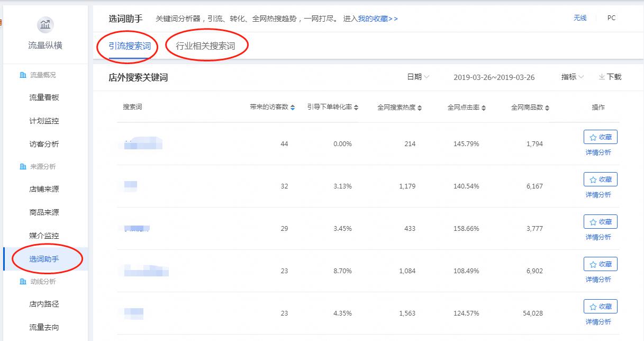Screen dimensions: 644x341
Task: Click the blurred keyword in the 44-visitor row
Action: coord(143,143)
